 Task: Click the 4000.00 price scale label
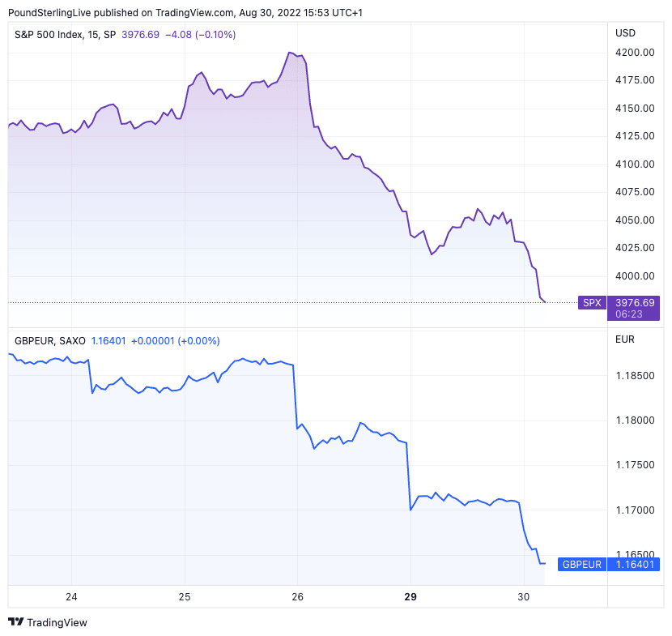click(635, 276)
